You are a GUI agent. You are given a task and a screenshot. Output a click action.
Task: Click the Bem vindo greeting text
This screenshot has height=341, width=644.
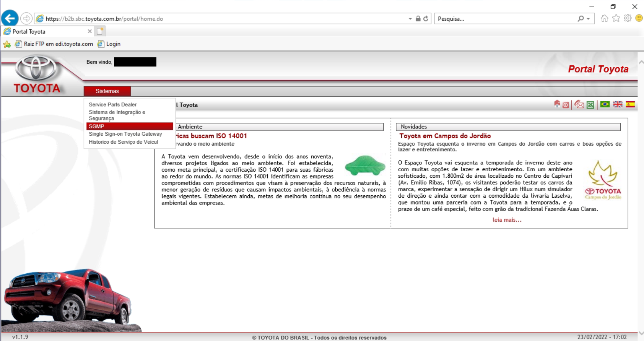99,62
